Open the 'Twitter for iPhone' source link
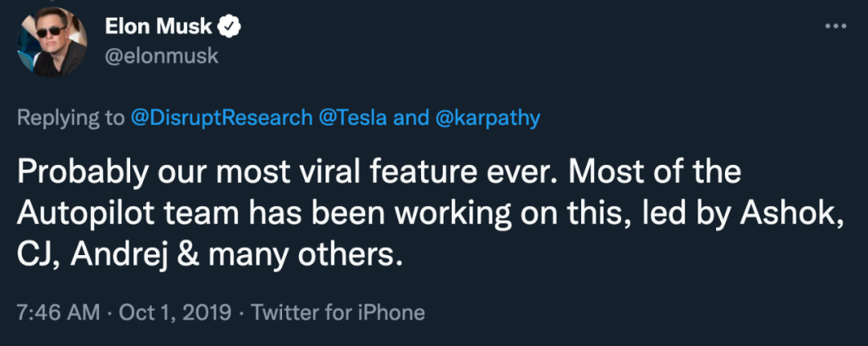Viewport: 868px width, 346px height. coord(338,311)
